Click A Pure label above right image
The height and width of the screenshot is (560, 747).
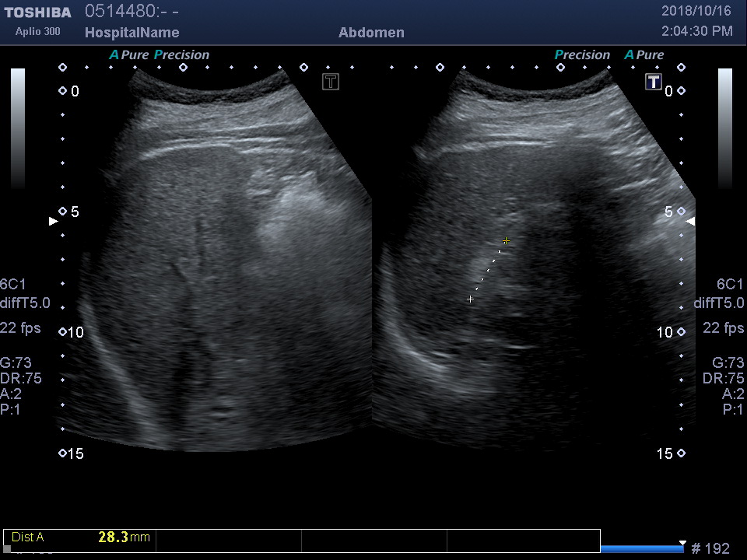[644, 54]
